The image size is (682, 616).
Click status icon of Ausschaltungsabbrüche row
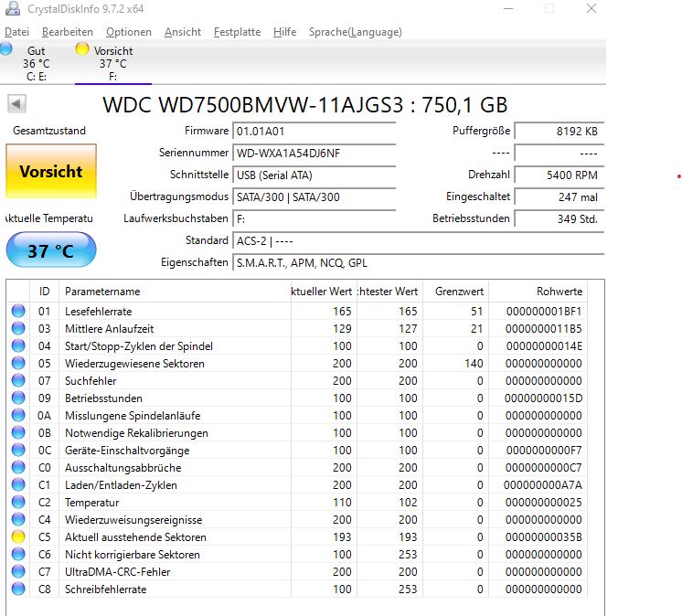pyautogui.click(x=18, y=467)
